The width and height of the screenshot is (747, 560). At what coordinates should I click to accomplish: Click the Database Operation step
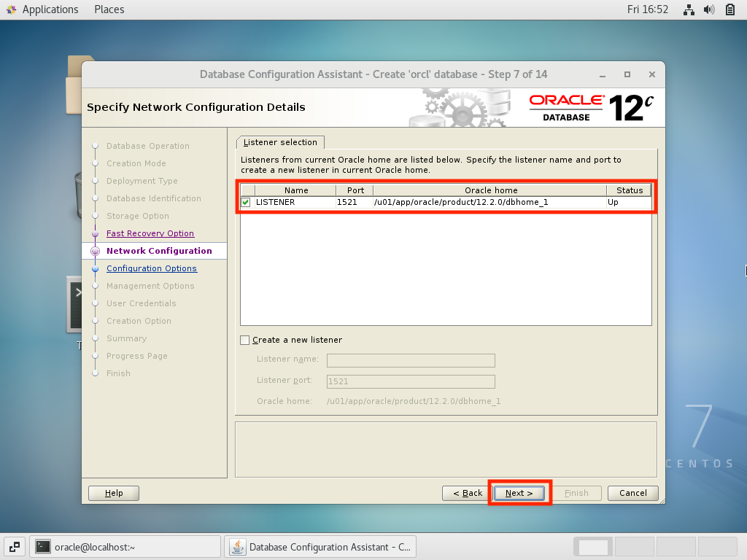(x=147, y=146)
